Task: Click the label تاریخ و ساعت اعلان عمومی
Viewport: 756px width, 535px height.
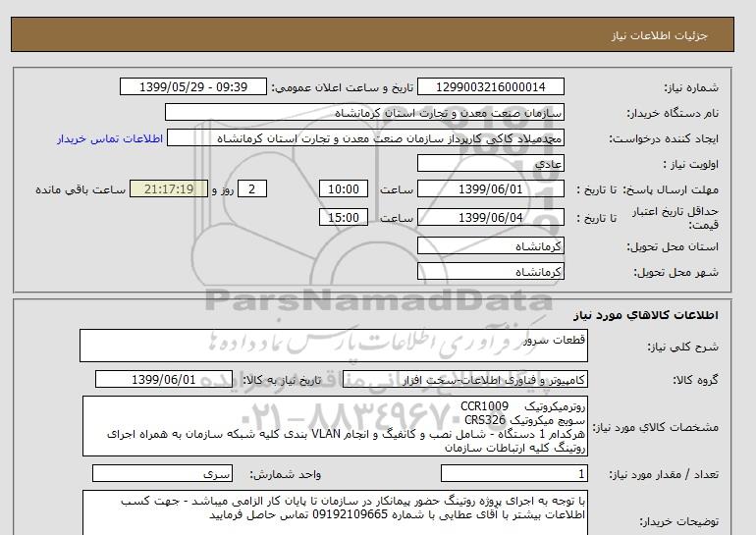Action: tap(343, 87)
